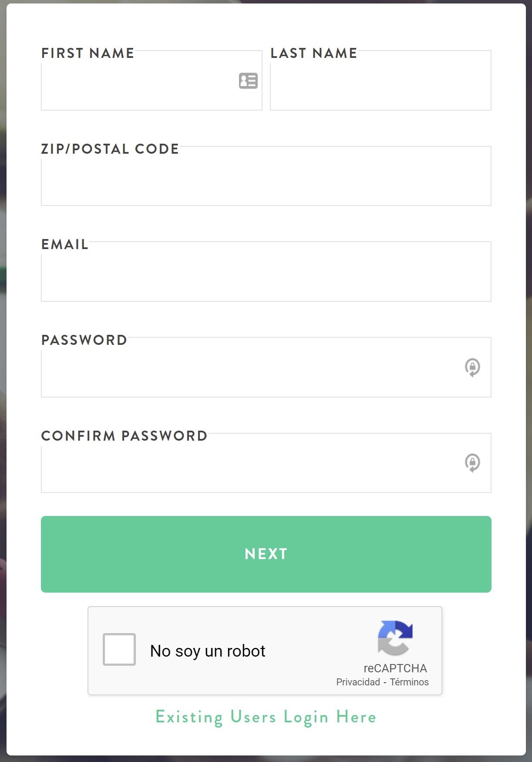Open the Términos link in reCAPTCHA
The width and height of the screenshot is (532, 762).
409,682
